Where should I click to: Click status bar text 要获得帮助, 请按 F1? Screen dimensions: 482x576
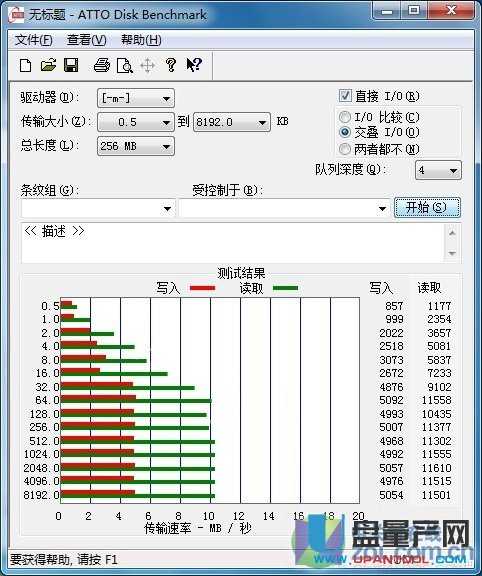coord(64,560)
